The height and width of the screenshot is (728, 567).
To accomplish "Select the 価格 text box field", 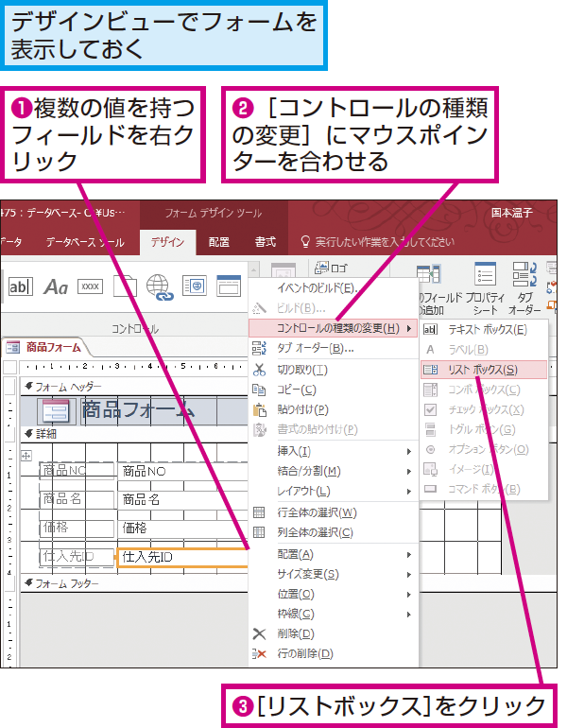I will [182, 528].
